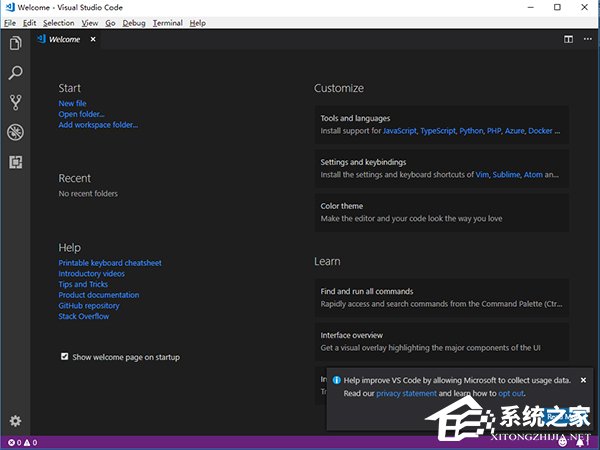Open the Help menu

point(197,23)
